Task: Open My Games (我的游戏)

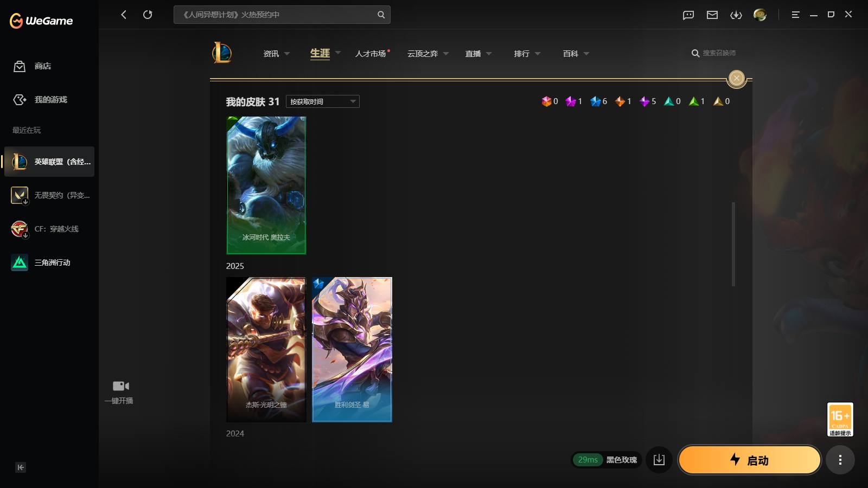Action: (40, 100)
